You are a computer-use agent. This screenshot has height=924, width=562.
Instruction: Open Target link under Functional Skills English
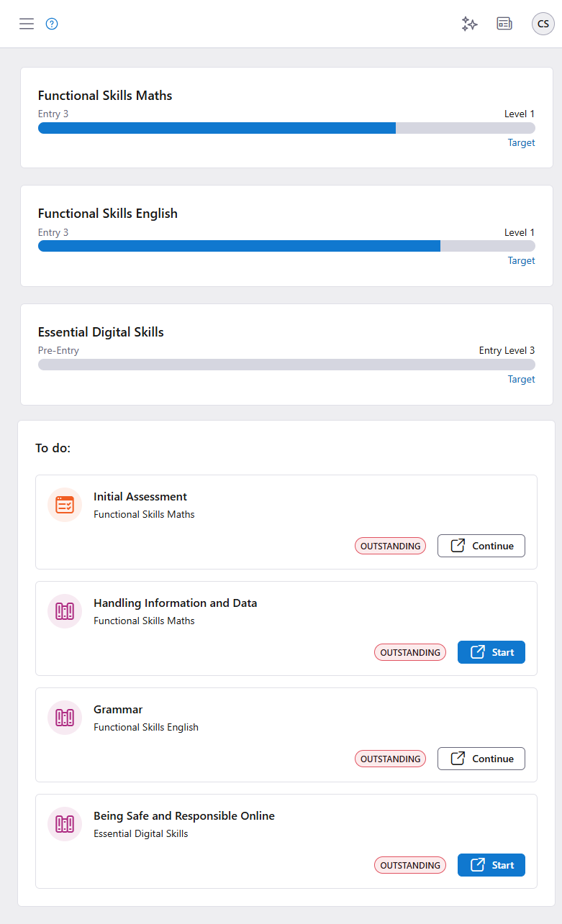pos(521,260)
